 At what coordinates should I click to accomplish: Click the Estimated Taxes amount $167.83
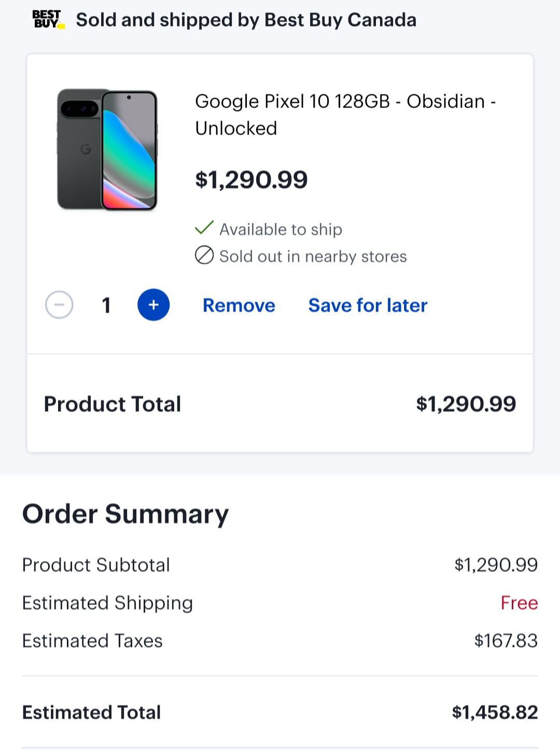click(x=506, y=640)
